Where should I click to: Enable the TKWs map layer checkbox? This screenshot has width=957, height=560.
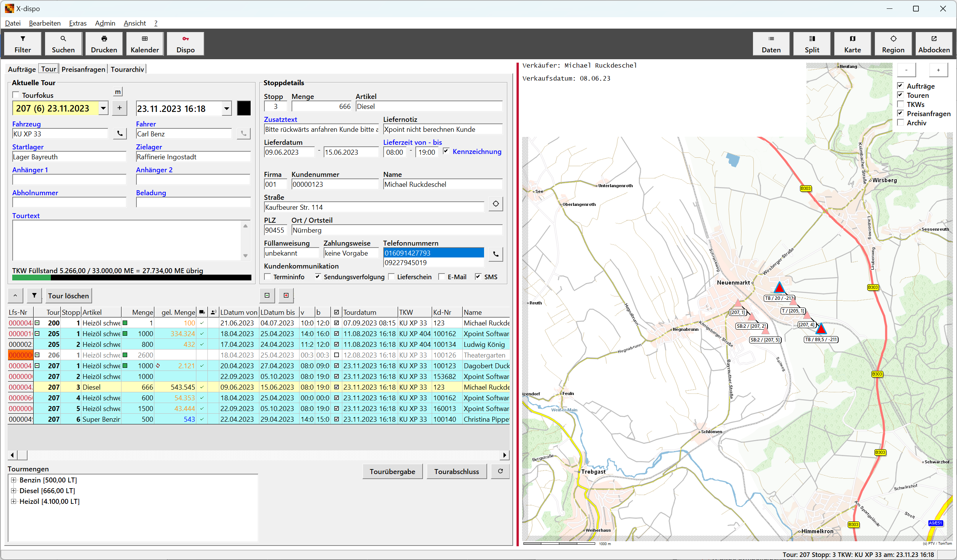(x=900, y=104)
